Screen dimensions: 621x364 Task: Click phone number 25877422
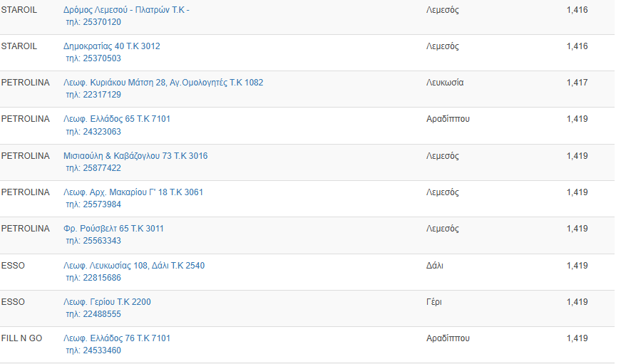point(93,168)
